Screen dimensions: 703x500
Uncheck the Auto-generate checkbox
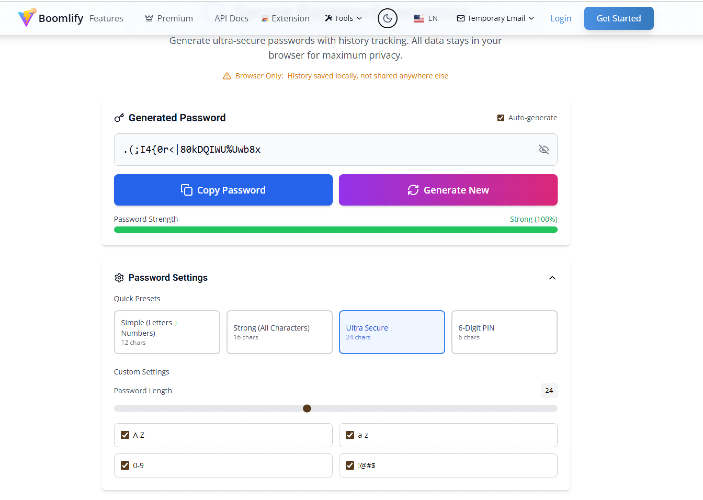click(x=500, y=118)
